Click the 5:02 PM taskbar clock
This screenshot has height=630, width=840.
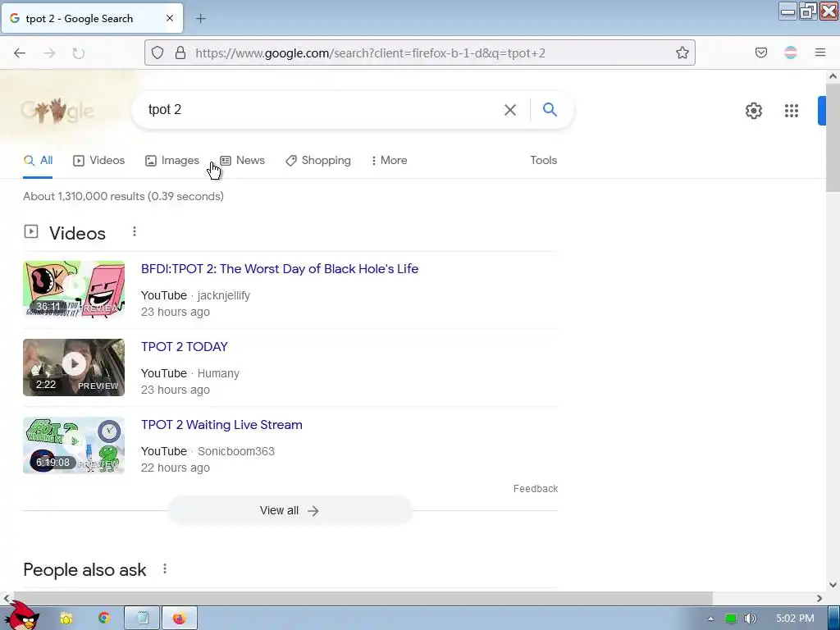[795, 619]
